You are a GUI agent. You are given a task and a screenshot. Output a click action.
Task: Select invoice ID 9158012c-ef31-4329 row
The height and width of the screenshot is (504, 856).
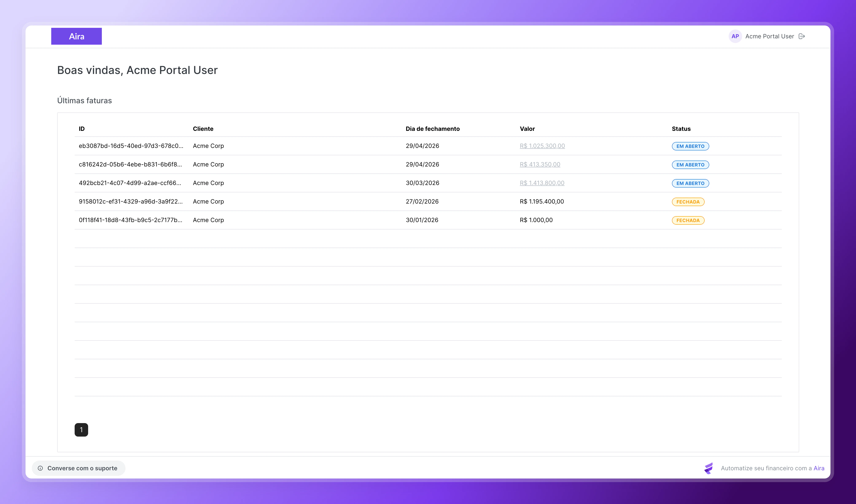point(131,201)
